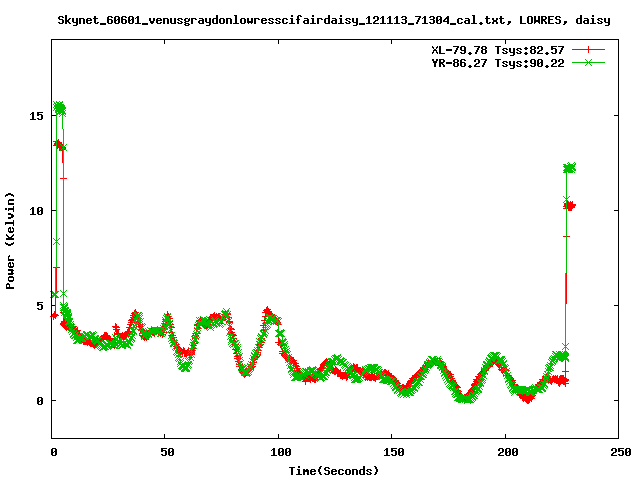Select the XL-79.78 Tsys:82.57 legend entry

click(x=498, y=50)
